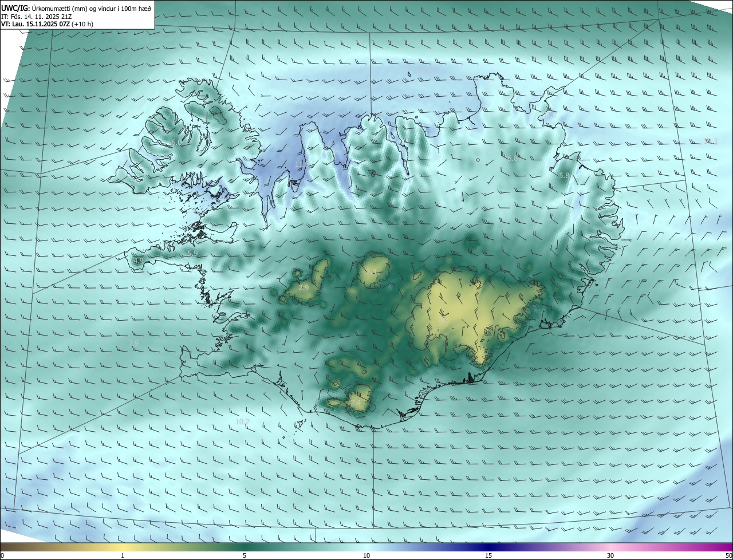Click the 10.2 value off the southwest coast
The width and height of the screenshot is (733, 560).
click(243, 421)
